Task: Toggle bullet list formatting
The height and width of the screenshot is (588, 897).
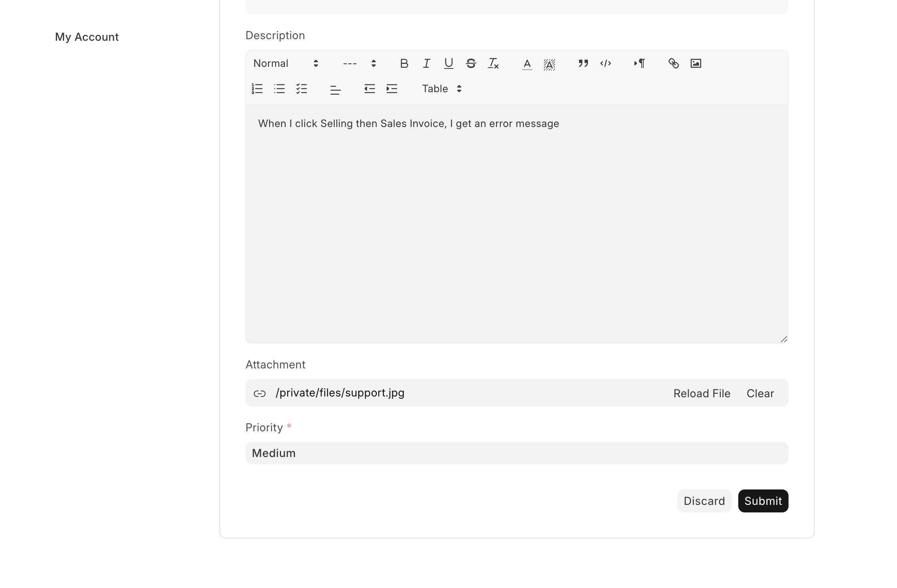Action: (x=279, y=89)
